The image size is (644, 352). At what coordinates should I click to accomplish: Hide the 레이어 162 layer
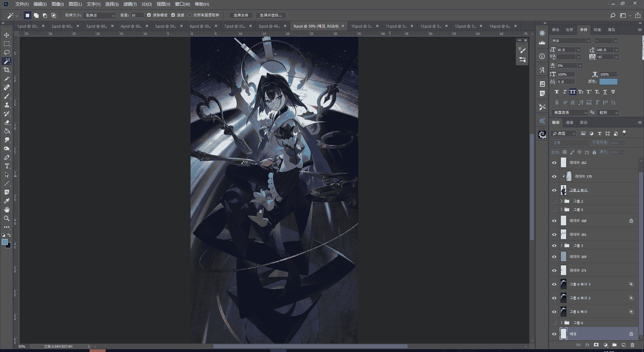(x=554, y=163)
